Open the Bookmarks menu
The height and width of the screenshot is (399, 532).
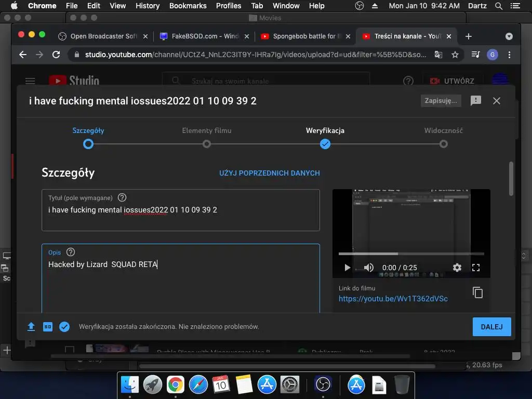pyautogui.click(x=188, y=6)
